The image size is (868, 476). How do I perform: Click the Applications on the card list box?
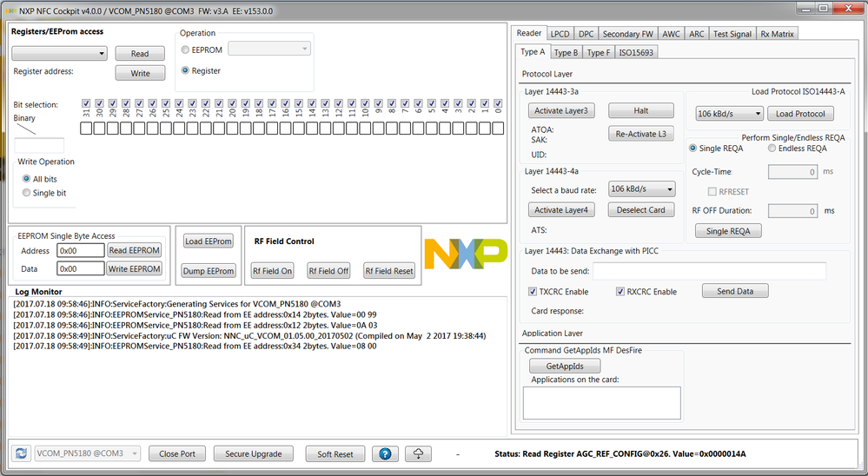pyautogui.click(x=602, y=403)
